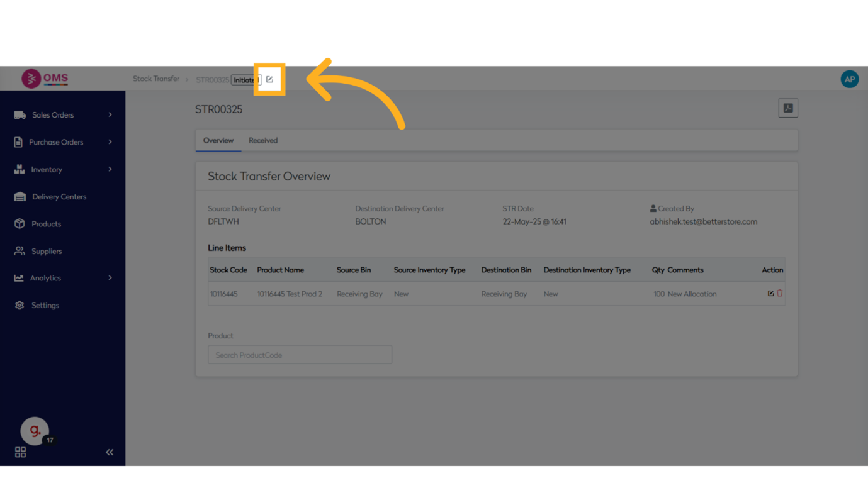Collapse the sidebar with double chevron
This screenshot has width=868, height=488.
pos(110,452)
